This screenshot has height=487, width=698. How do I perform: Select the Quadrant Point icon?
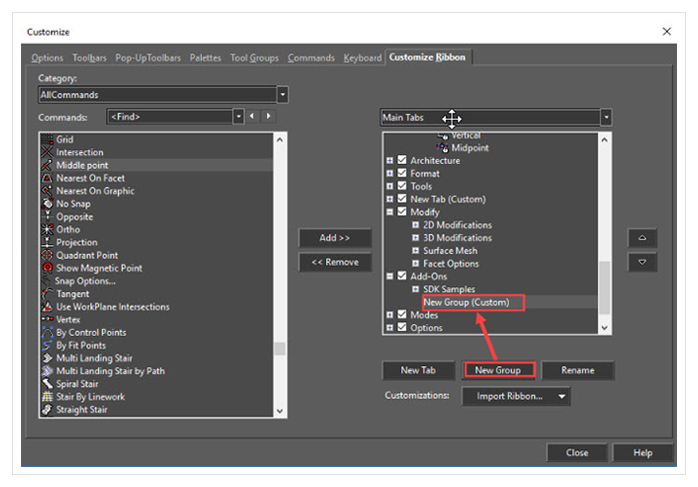coord(47,256)
